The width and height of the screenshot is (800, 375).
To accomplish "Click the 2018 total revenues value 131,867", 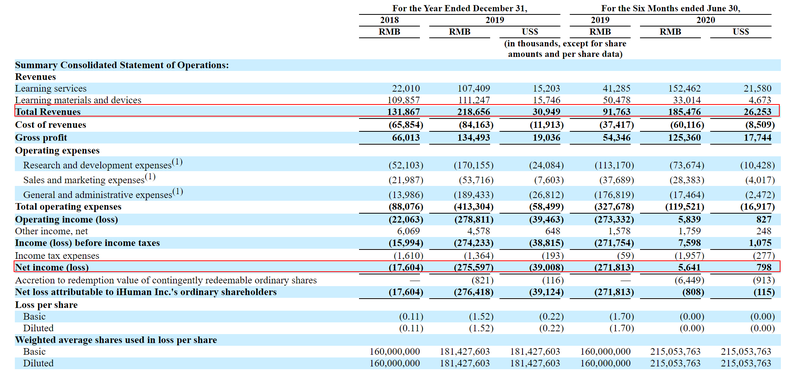I will coord(405,112).
